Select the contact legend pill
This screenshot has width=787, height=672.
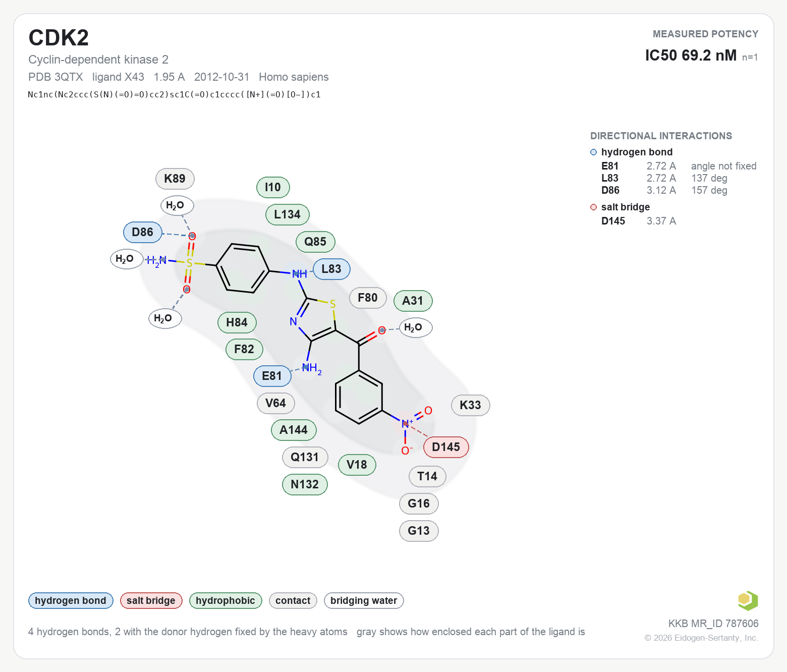(x=293, y=600)
